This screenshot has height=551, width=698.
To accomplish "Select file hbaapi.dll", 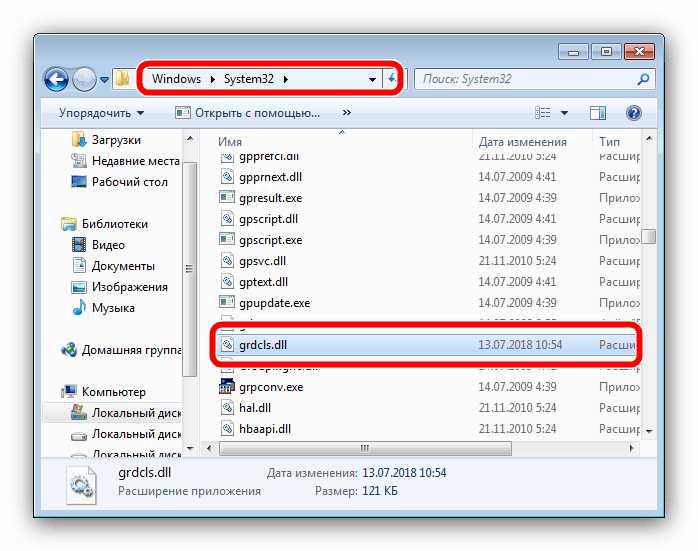I will (427, 429).
